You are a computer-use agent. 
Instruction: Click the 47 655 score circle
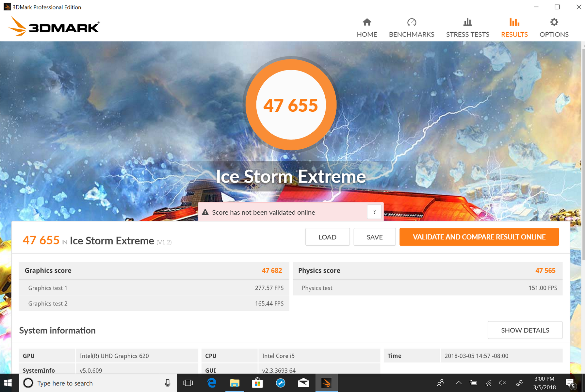click(291, 105)
